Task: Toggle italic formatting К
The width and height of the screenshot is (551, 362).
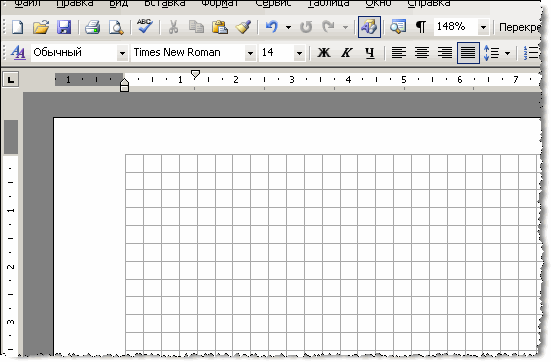Action: point(346,53)
